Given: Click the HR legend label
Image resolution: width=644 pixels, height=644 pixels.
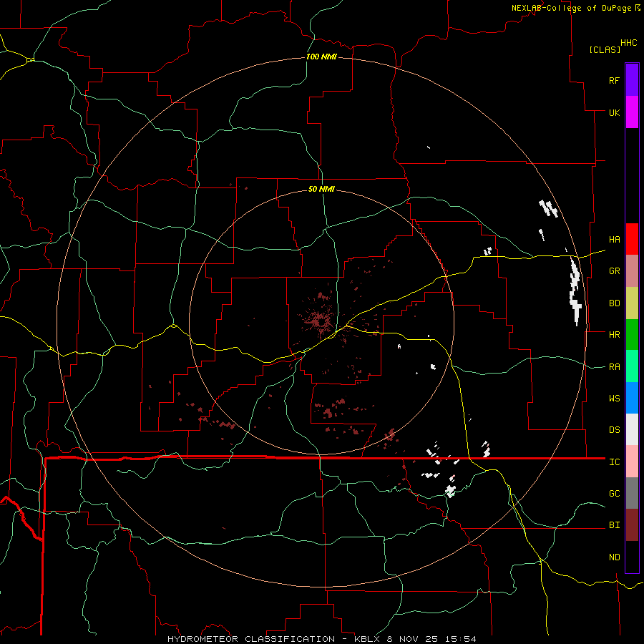Looking at the screenshot, I should coord(614,335).
